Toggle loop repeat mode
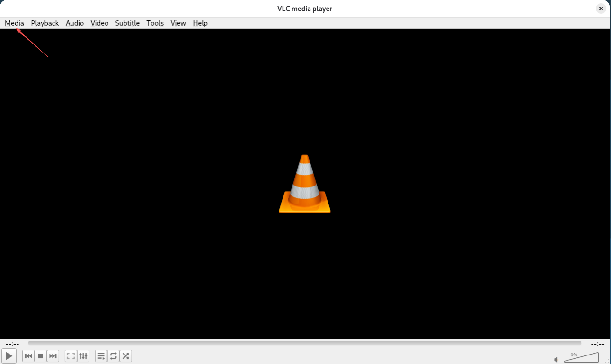Image resolution: width=611 pixels, height=364 pixels. tap(114, 356)
